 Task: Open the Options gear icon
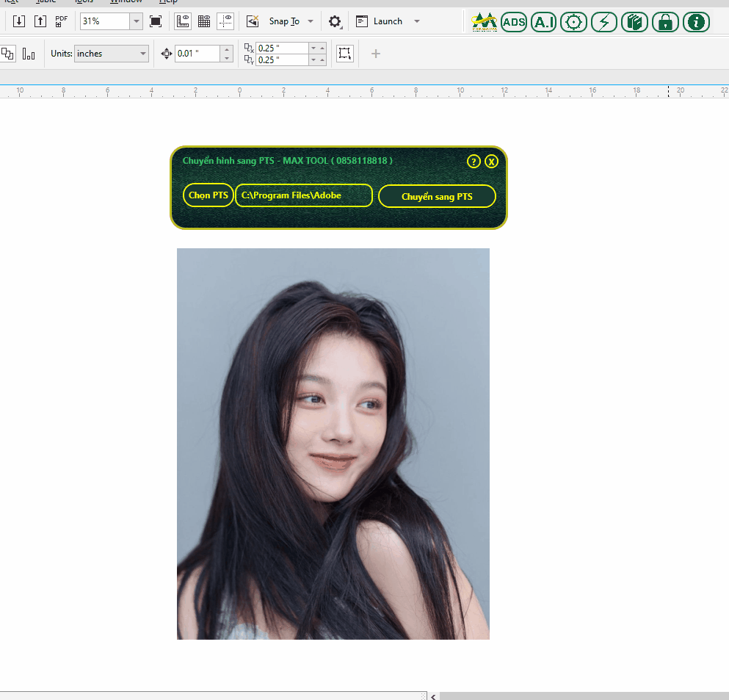[x=335, y=21]
